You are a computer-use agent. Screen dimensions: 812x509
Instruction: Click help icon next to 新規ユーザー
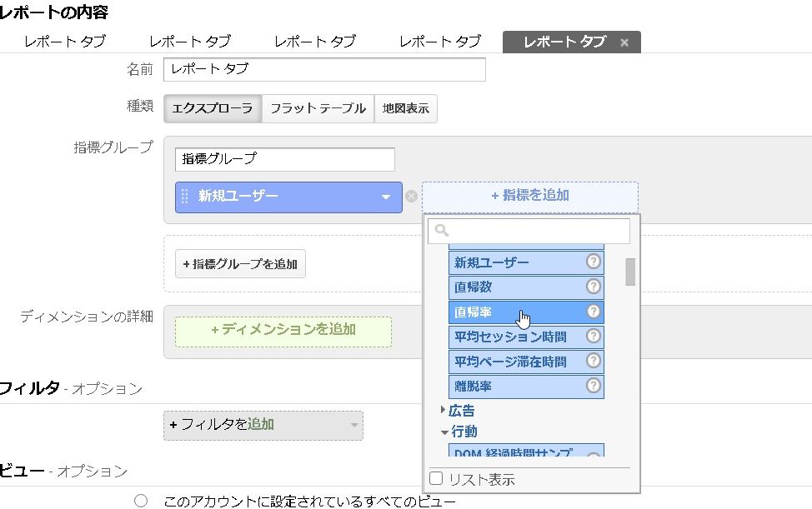[594, 262]
